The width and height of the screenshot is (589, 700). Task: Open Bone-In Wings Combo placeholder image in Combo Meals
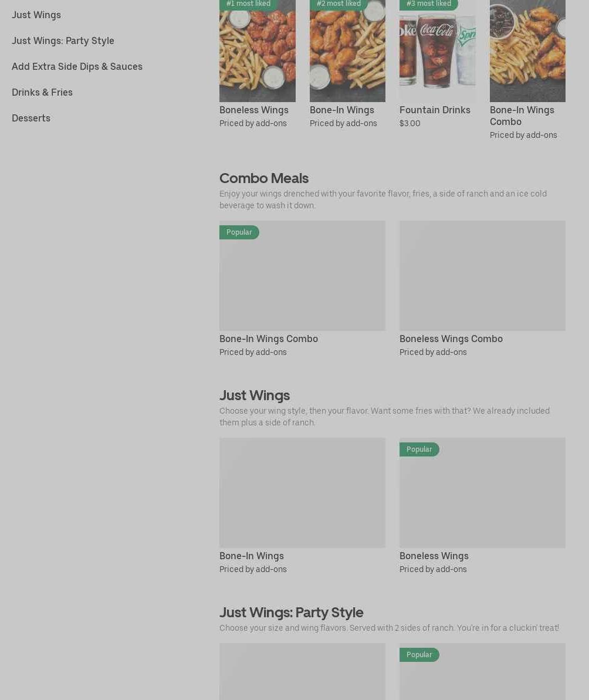click(302, 275)
